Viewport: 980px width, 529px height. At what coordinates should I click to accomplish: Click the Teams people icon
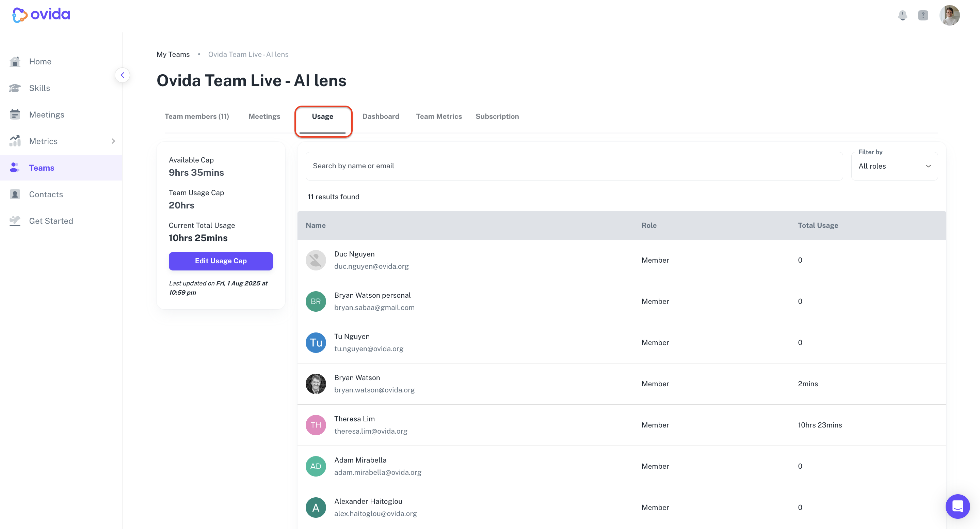[x=15, y=168]
